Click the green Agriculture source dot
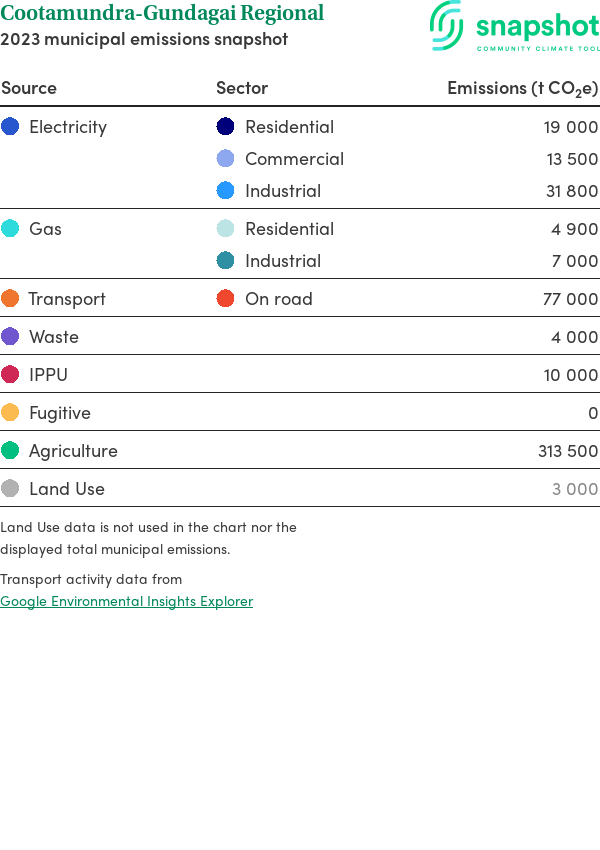Screen dimensions: 600x850 (x=10, y=451)
